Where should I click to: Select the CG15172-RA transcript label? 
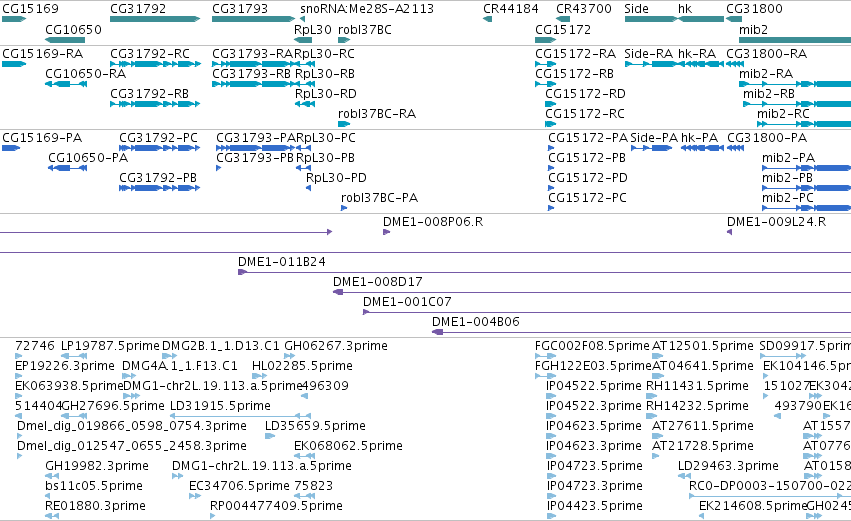(x=575, y=54)
